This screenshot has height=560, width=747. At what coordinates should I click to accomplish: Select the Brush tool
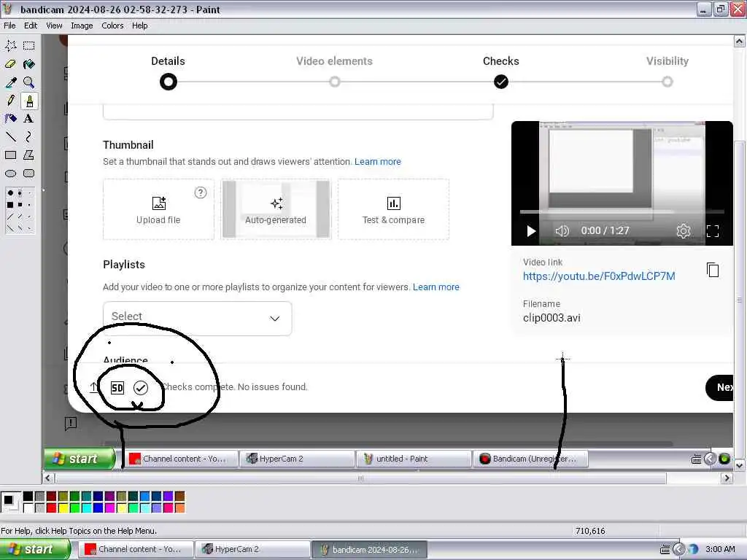[29, 101]
